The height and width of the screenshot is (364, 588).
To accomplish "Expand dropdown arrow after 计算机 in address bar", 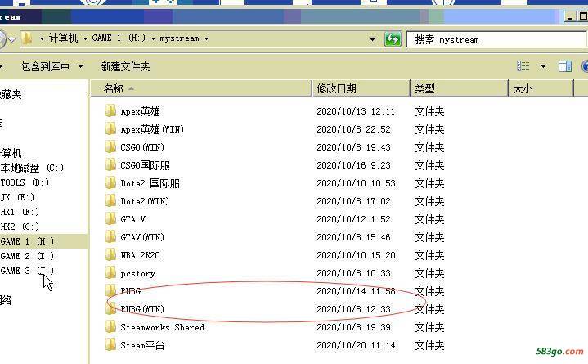I will 85,38.
